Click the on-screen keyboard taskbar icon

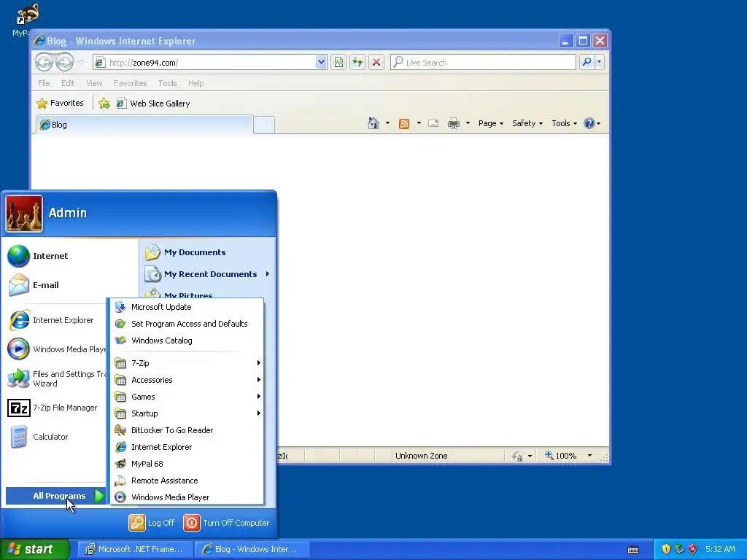click(633, 550)
